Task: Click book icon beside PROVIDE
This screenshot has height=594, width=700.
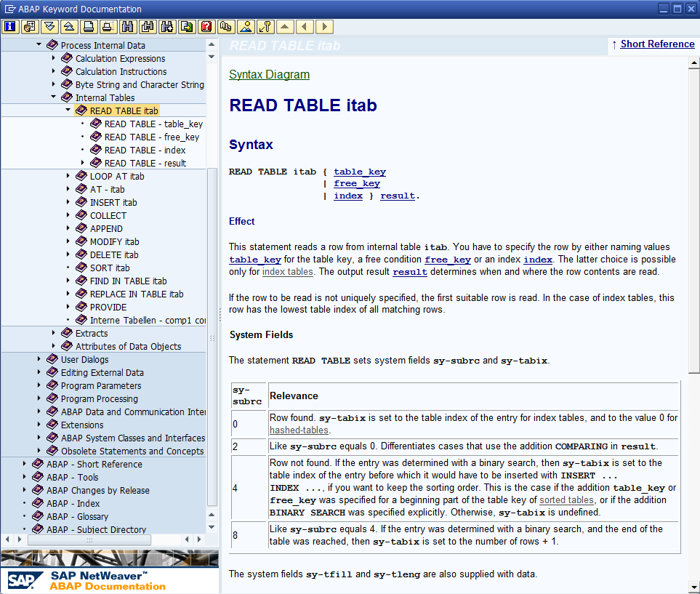Action: click(81, 307)
